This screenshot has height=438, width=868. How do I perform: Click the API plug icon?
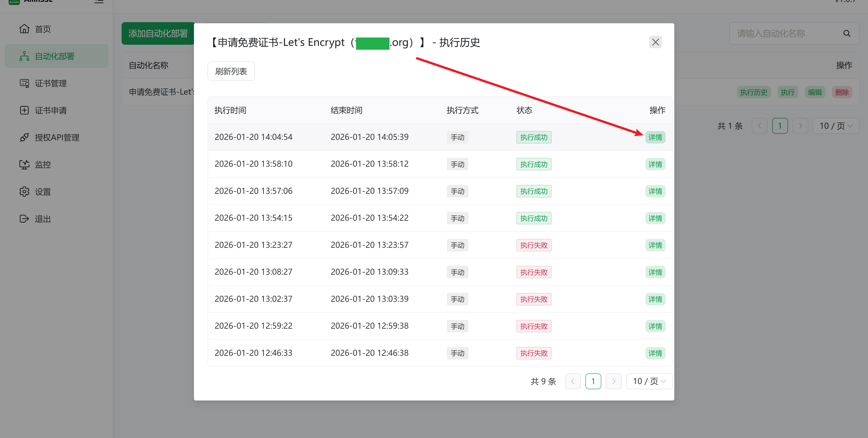pos(24,137)
